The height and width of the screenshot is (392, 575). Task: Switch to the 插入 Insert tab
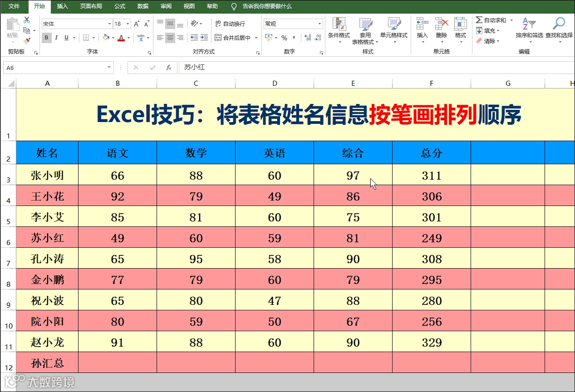[63, 6]
